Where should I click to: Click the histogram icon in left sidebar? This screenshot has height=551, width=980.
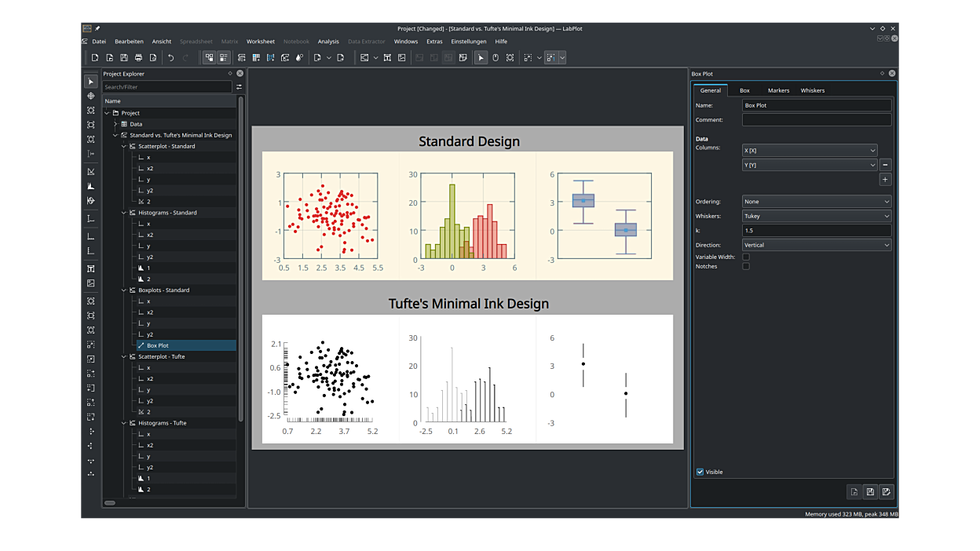point(91,186)
